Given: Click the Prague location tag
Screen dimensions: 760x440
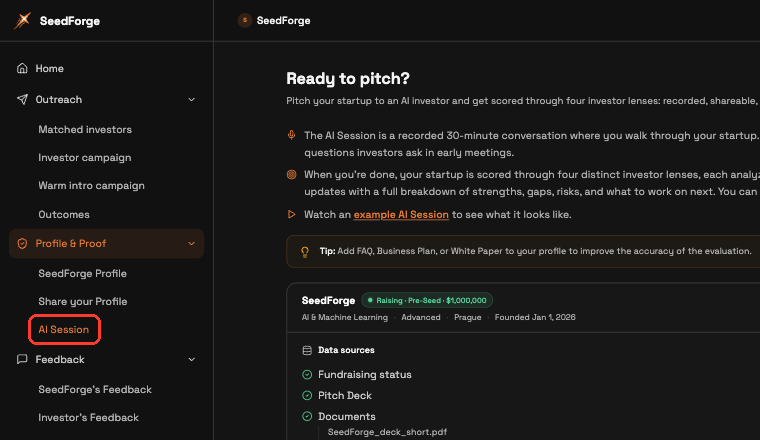Looking at the screenshot, I should (x=468, y=317).
